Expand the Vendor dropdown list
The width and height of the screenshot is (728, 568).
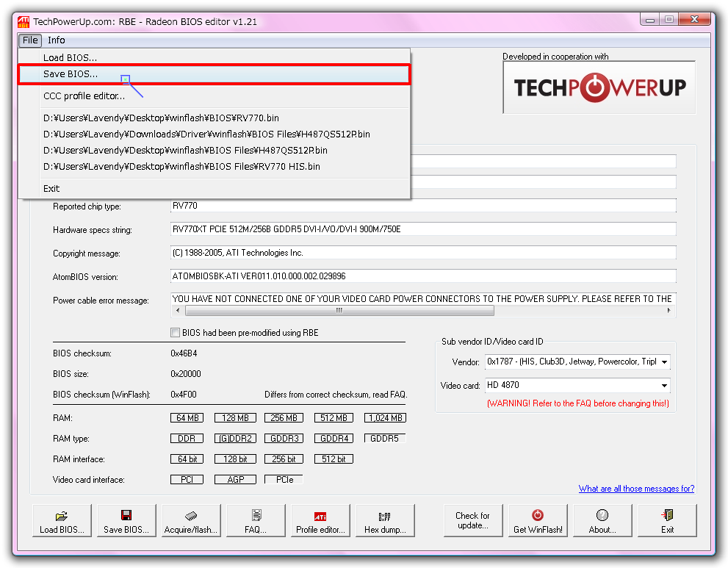664,362
